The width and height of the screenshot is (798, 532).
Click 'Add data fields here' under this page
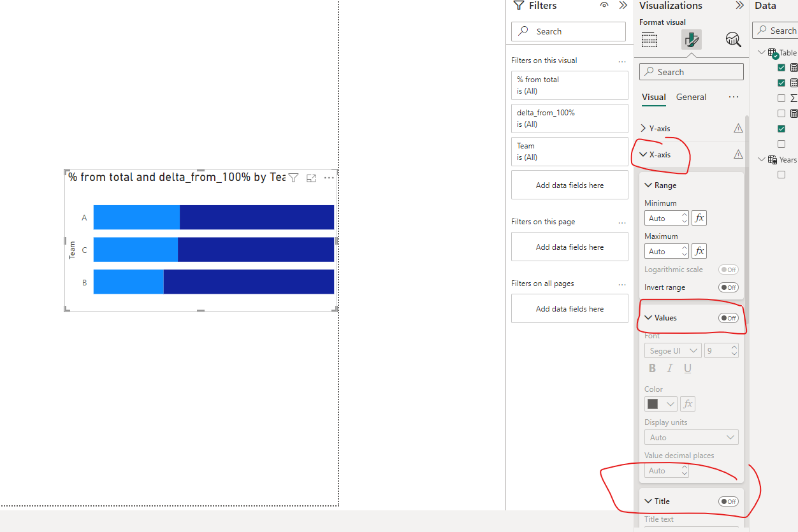570,247
